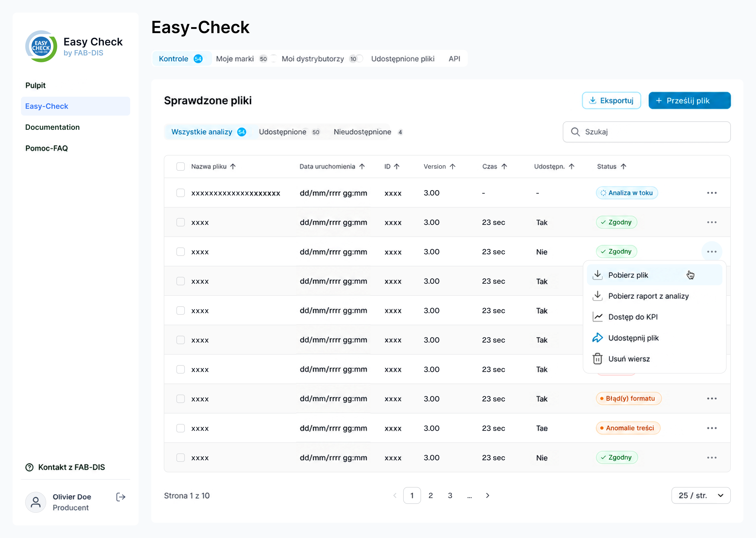Click the Easy Check logo
This screenshot has height=538, width=756.
click(x=41, y=47)
